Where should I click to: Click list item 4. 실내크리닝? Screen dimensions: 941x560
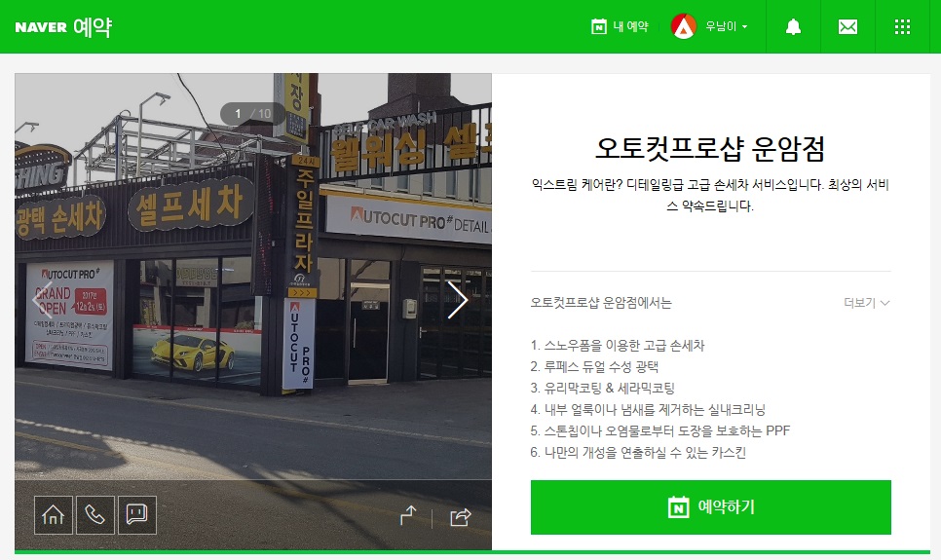click(648, 410)
